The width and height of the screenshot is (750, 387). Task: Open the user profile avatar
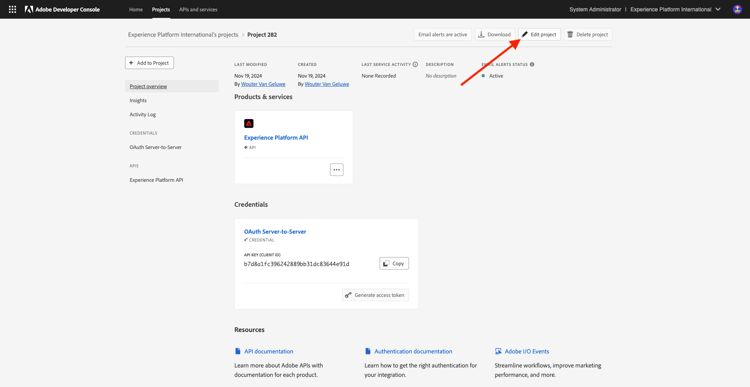737,9
